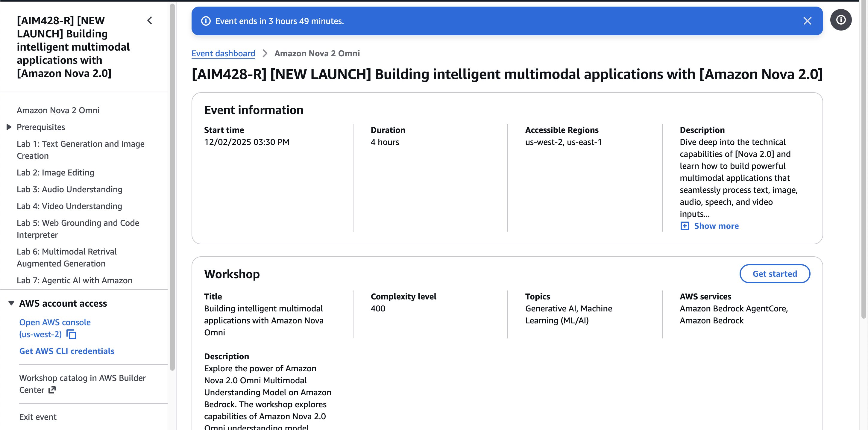Image resolution: width=868 pixels, height=430 pixels.
Task: Open AWS console for us-west-2
Action: click(54, 322)
